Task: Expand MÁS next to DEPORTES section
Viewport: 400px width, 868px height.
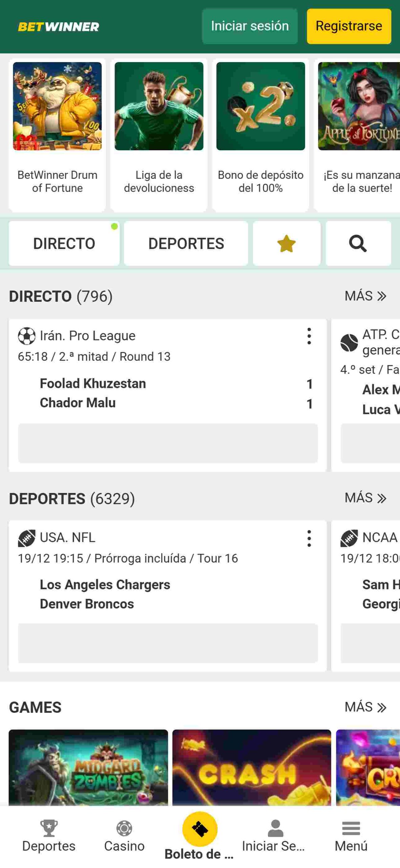Action: click(x=365, y=498)
